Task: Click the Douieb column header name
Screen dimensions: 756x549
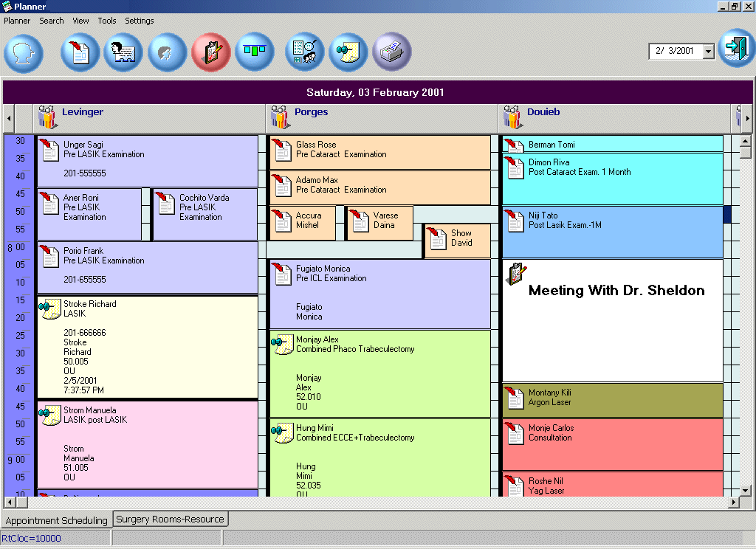Action: point(543,112)
